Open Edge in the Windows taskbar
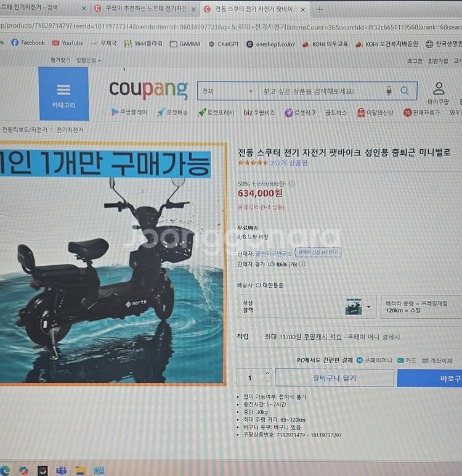The height and width of the screenshot is (476, 462). coord(4,470)
